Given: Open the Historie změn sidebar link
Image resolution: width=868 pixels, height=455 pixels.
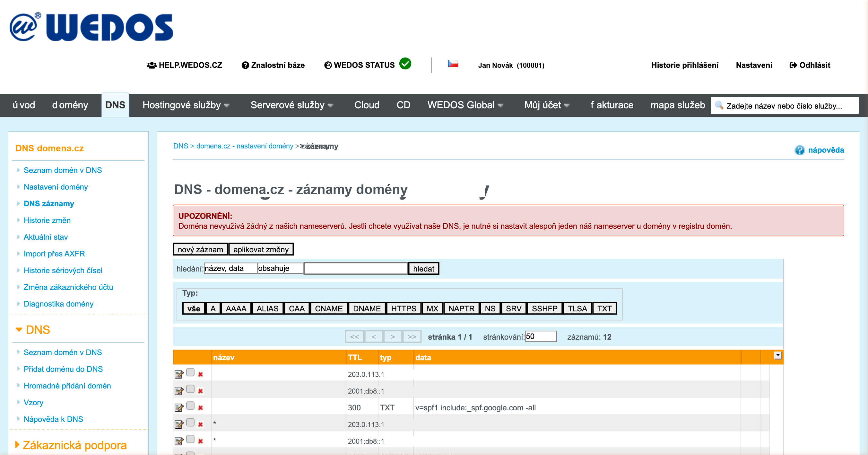Looking at the screenshot, I should [x=47, y=220].
